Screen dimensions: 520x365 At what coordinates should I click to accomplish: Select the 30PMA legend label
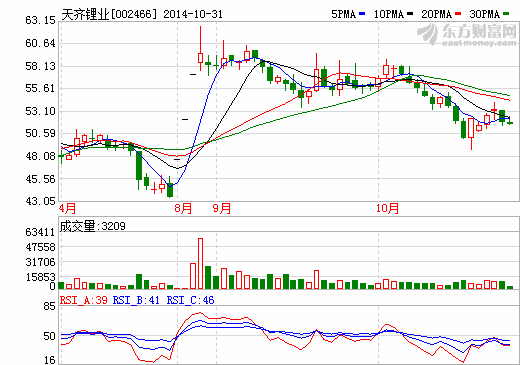pos(485,14)
